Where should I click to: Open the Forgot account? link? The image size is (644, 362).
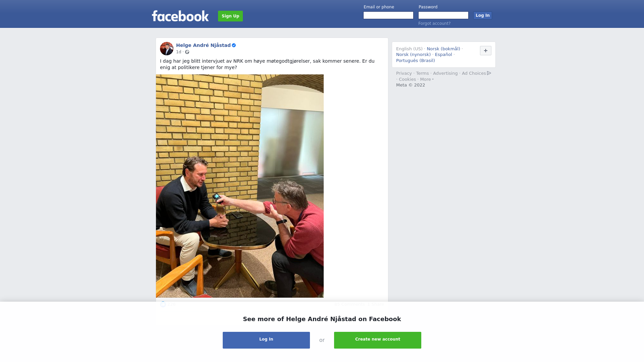coord(434,23)
